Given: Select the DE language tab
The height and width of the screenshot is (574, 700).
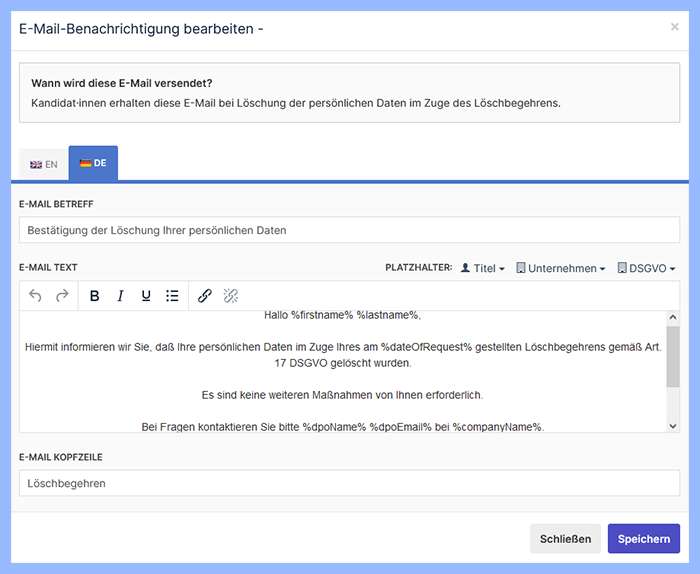Looking at the screenshot, I should (93, 163).
